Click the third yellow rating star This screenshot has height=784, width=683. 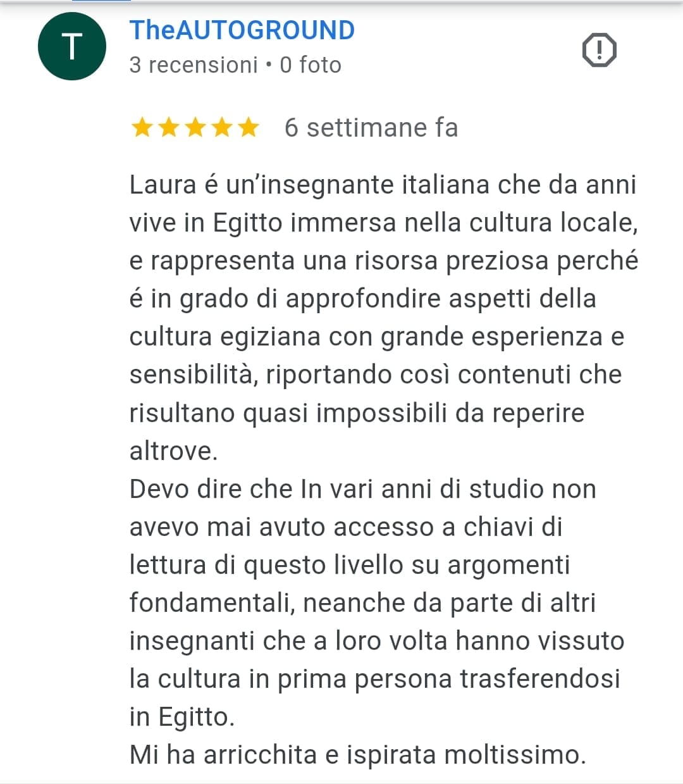[x=195, y=128]
